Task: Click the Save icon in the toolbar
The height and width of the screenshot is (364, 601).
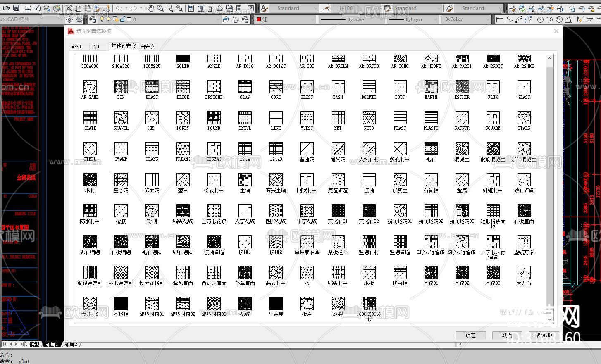Action: tap(16, 8)
